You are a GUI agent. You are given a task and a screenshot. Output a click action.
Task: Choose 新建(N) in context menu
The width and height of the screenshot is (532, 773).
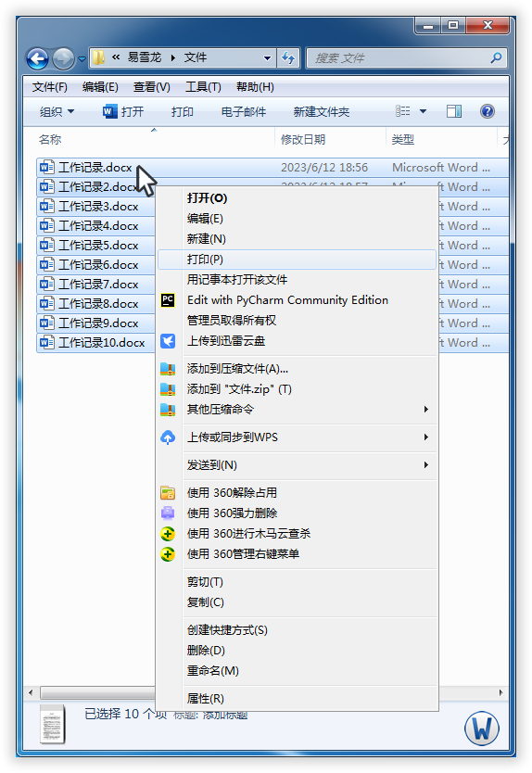(297, 239)
